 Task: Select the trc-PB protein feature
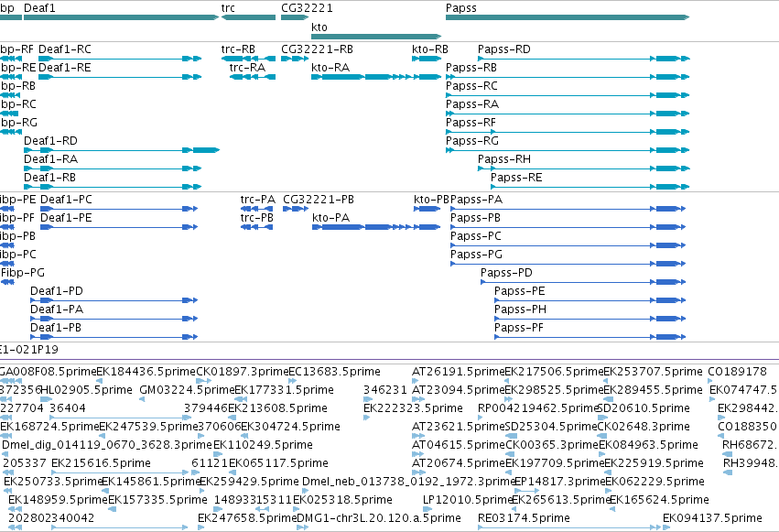tap(257, 227)
